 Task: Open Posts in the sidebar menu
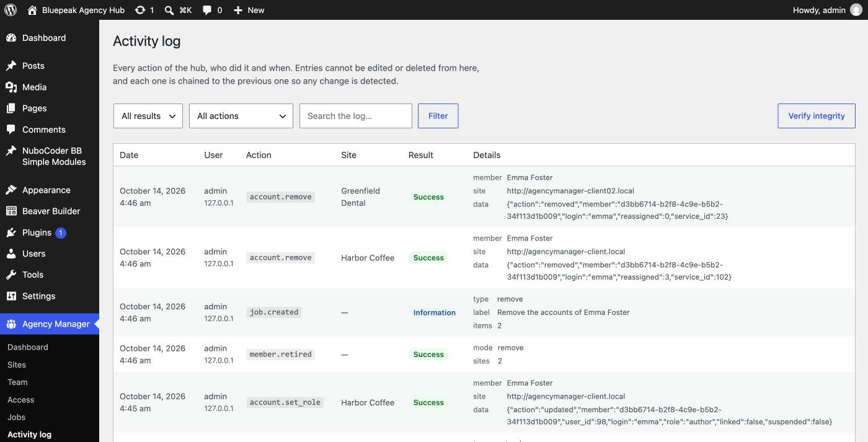pyautogui.click(x=50, y=66)
